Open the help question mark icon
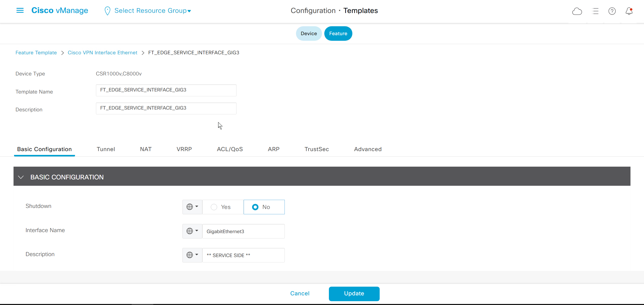 [x=612, y=11]
